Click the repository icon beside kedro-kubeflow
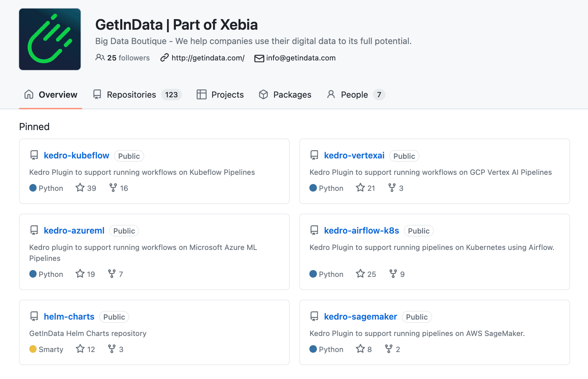This screenshot has height=379, width=588. click(x=34, y=155)
